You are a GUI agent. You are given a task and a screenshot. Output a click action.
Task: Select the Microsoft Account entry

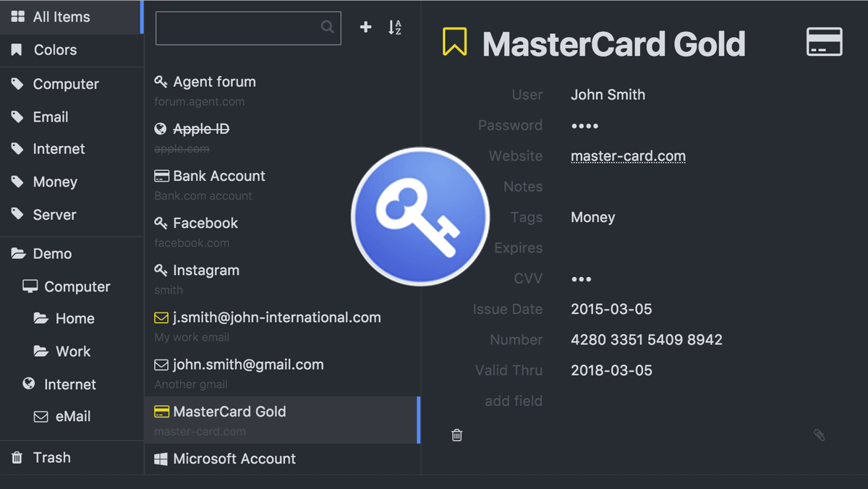pyautogui.click(x=282, y=459)
